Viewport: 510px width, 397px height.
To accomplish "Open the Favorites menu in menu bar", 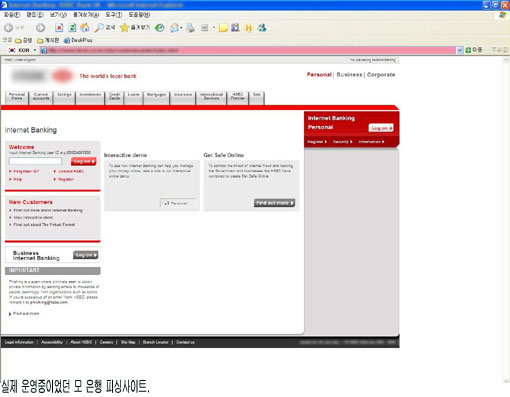I will 86,15.
